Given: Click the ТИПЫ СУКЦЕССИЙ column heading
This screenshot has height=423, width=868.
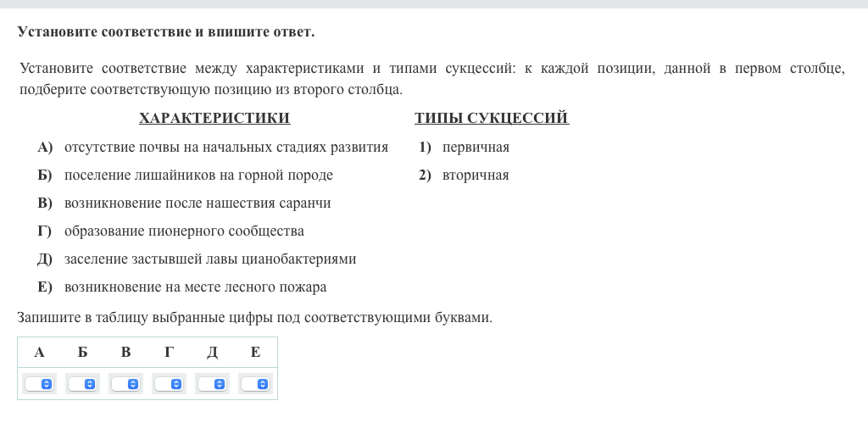Looking at the screenshot, I should coord(492,119).
